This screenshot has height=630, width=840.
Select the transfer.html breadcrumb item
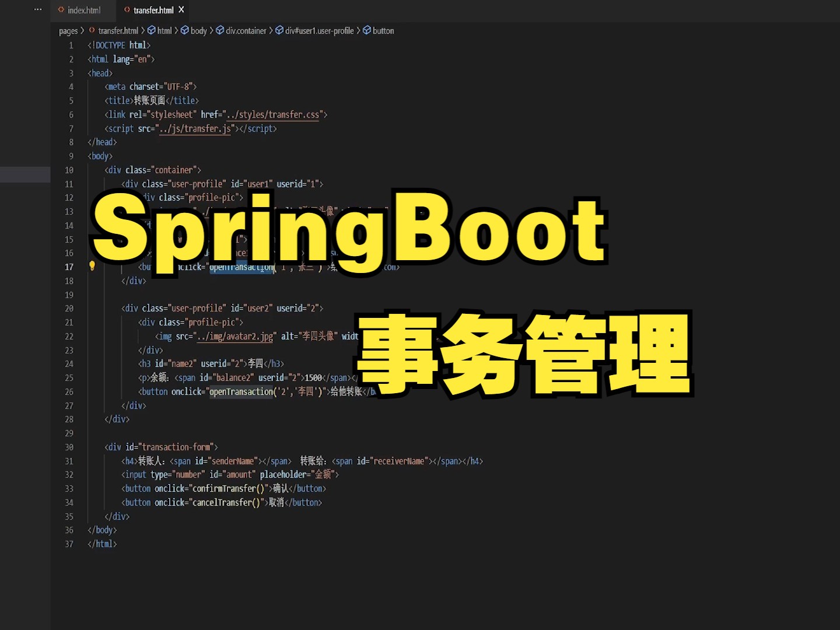click(118, 31)
